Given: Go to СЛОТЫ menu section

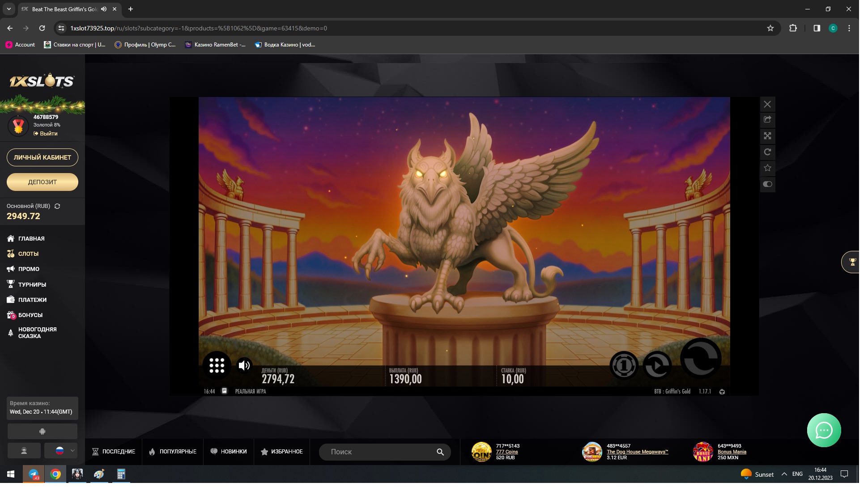Looking at the screenshot, I should pyautogui.click(x=28, y=254).
